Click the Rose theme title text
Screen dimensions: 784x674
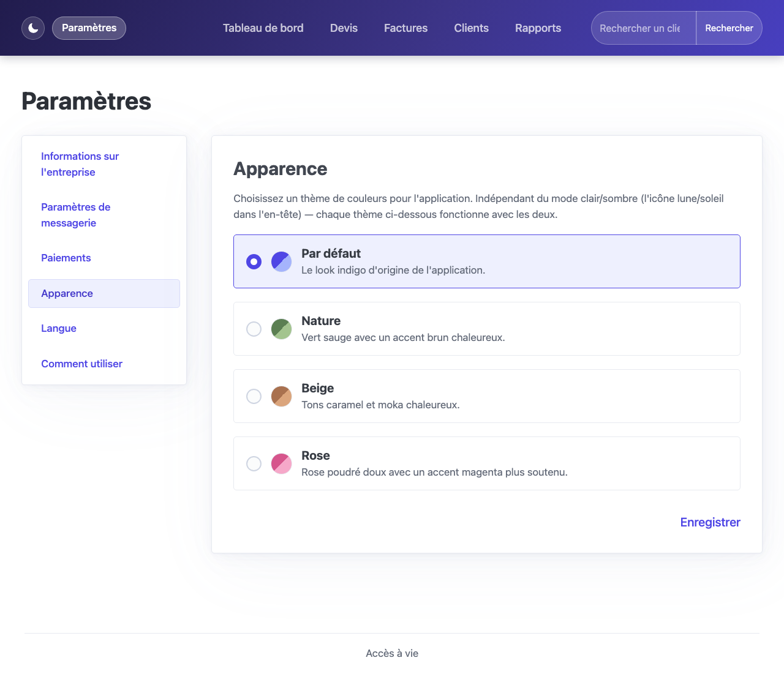pos(315,455)
